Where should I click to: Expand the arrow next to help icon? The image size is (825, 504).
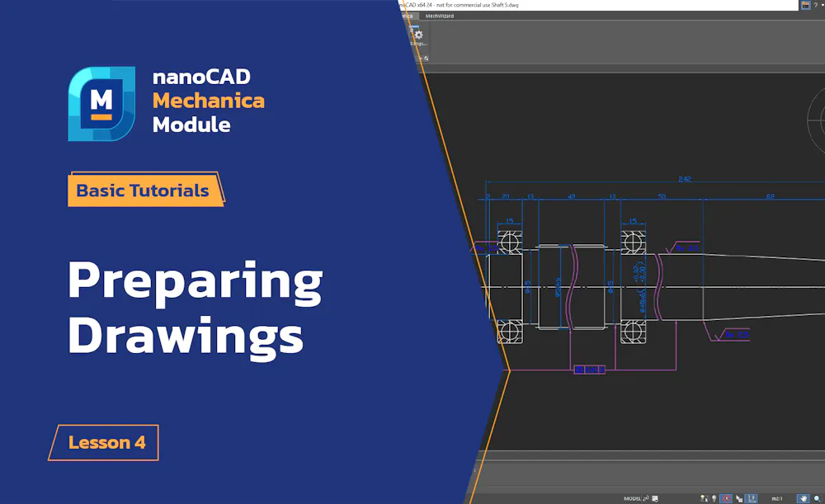pos(823,5)
